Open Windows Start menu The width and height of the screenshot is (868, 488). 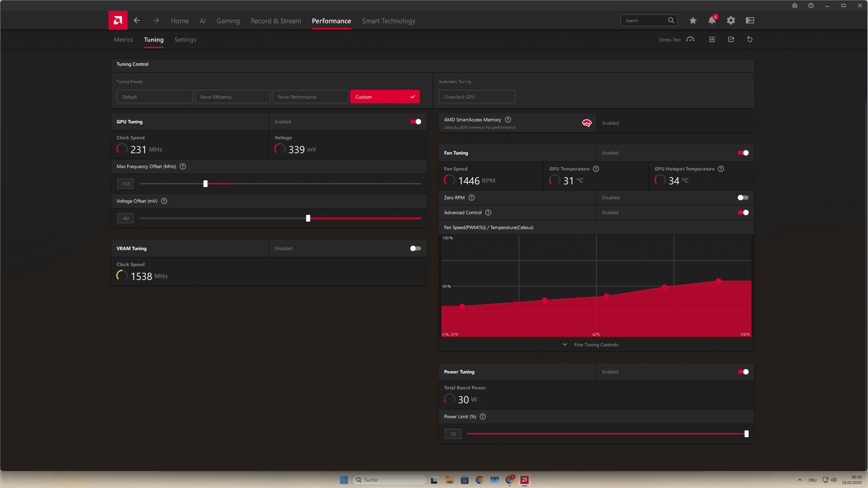tap(344, 480)
